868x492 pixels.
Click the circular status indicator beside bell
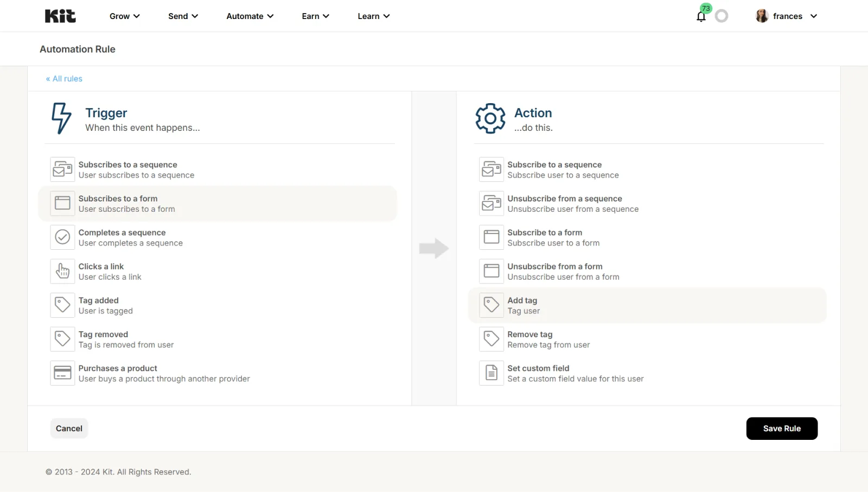tap(722, 16)
